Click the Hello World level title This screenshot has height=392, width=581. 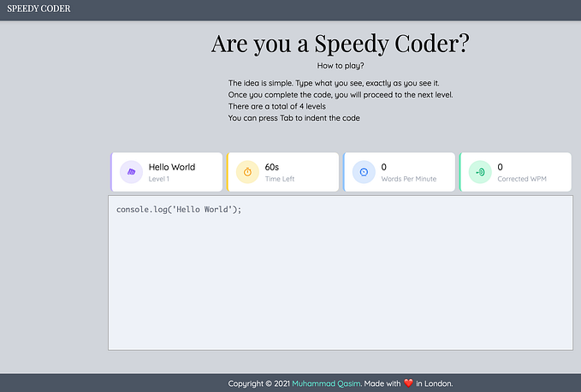coord(172,167)
